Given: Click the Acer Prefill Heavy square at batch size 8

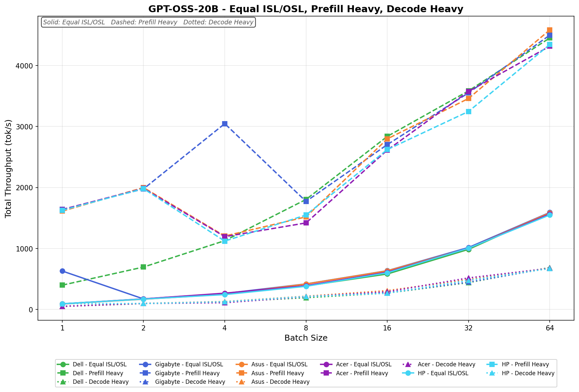Looking at the screenshot, I should 306,223.
